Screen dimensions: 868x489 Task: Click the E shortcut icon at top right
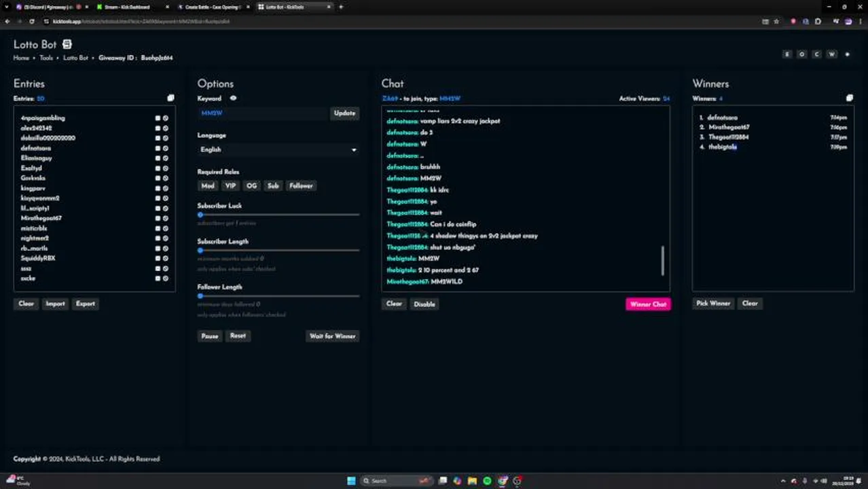click(x=787, y=54)
